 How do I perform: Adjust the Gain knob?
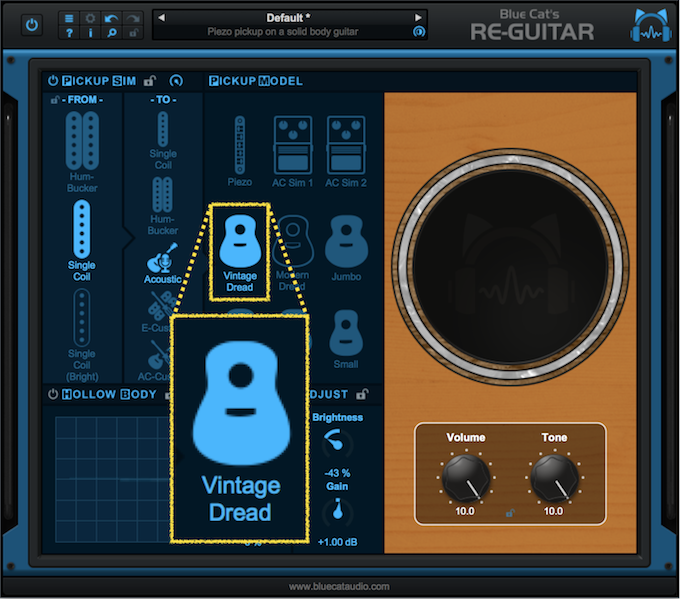point(337,512)
